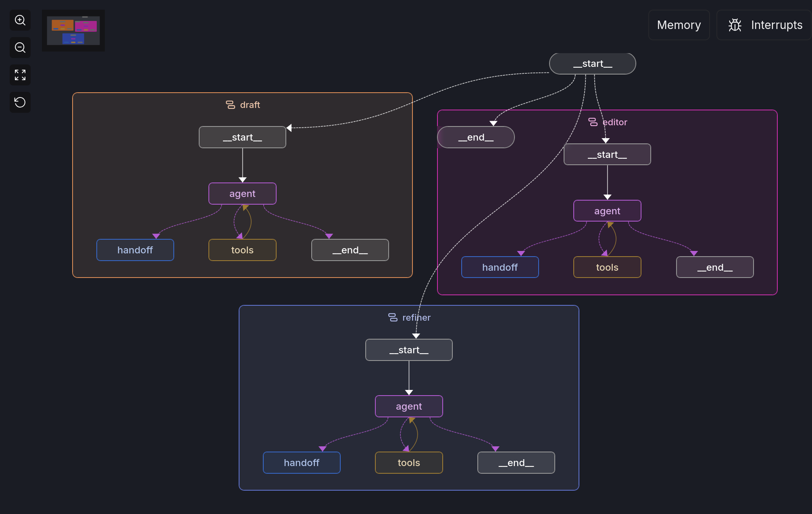
Task: Select the tools node inside draft subgraph
Action: (x=242, y=250)
